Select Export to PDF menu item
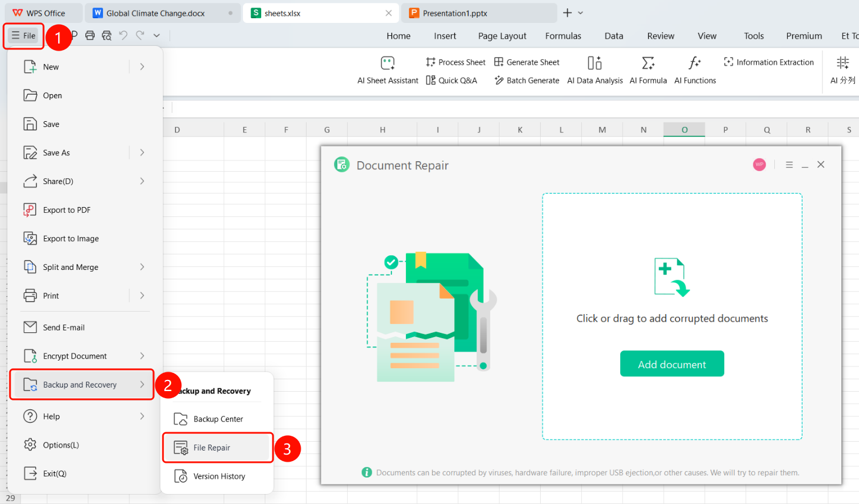859x504 pixels. (x=86, y=210)
